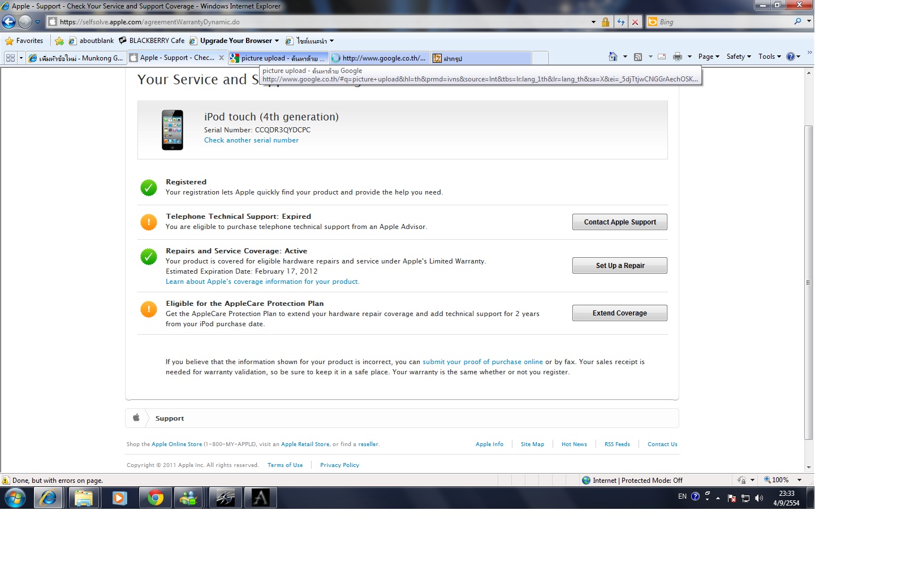This screenshot has width=914, height=588.
Task: Open the aboutblank favorites link
Action: point(91,41)
